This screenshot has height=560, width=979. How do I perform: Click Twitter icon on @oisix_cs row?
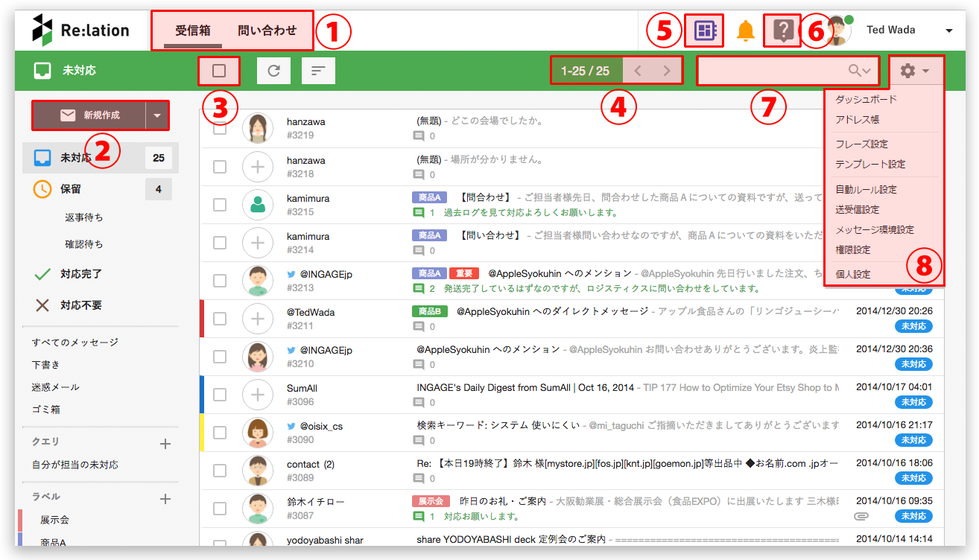pyautogui.click(x=292, y=427)
